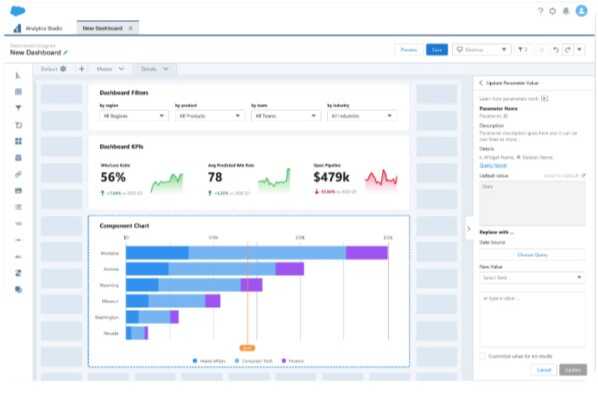Select the Component Chart title
Screen dimensions: 598x399
[124, 226]
